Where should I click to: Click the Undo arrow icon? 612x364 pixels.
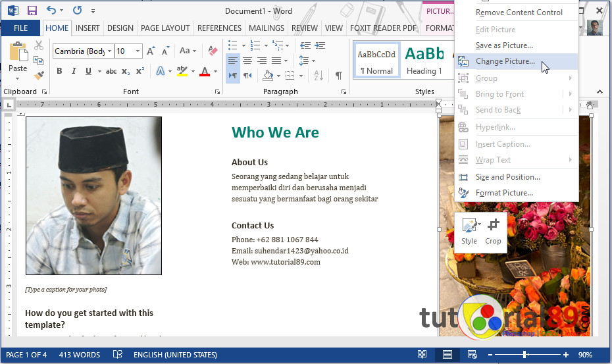[x=51, y=11]
